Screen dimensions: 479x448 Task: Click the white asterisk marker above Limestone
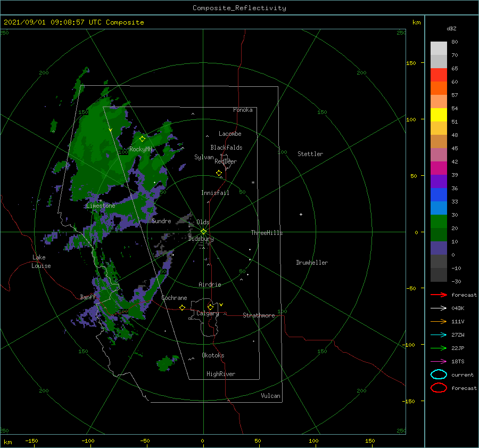click(101, 201)
